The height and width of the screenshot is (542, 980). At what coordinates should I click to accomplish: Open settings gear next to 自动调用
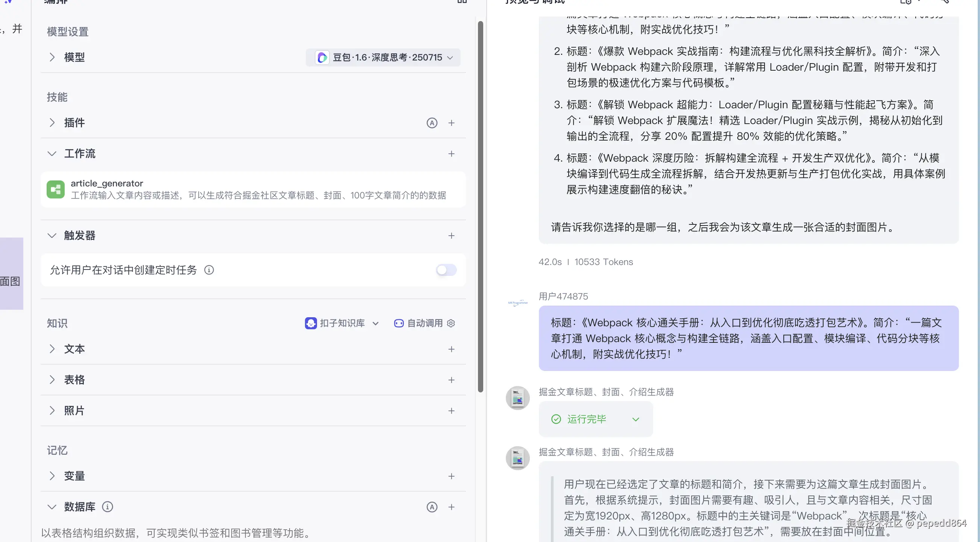pos(451,323)
